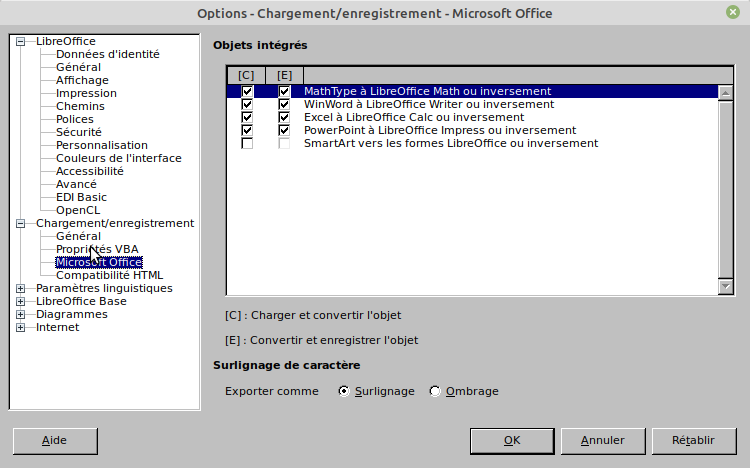Open Général under LibreOffice

click(78, 67)
